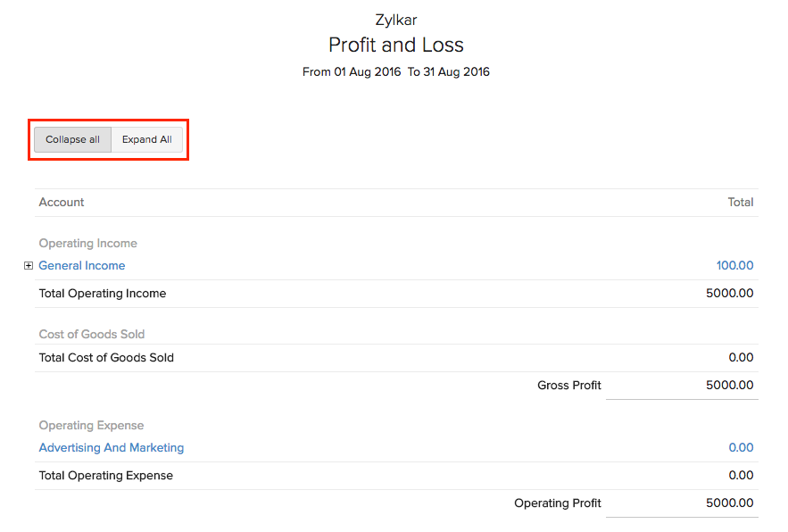Select the Profit and Loss report title
Image resolution: width=788 pixels, height=532 pixels.
click(396, 46)
